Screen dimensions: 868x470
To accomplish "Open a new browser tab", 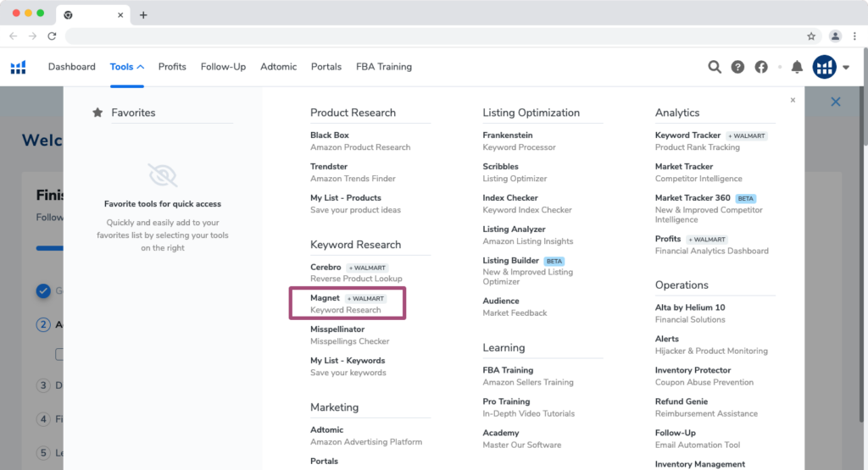I will [143, 15].
